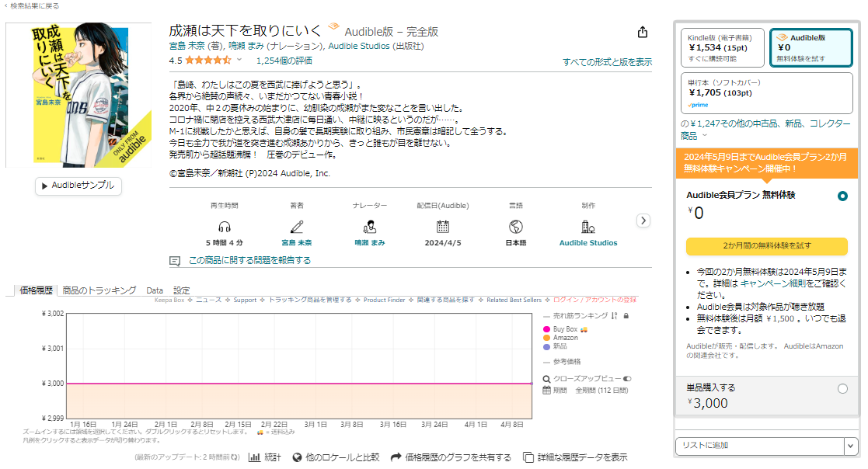Select the Audible版 format option
Viewport: 868px width, 469px height.
click(x=811, y=47)
